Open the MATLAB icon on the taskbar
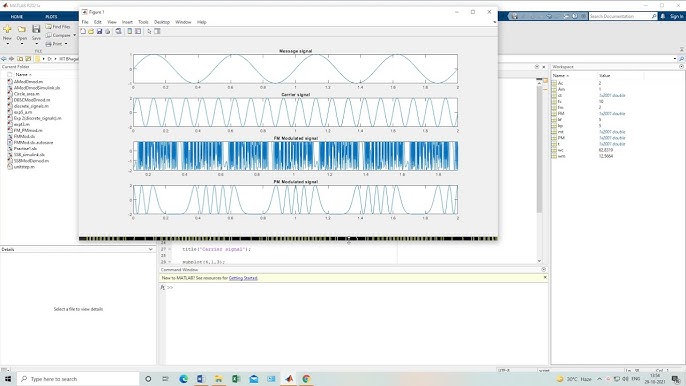686x386 pixels. 289,379
